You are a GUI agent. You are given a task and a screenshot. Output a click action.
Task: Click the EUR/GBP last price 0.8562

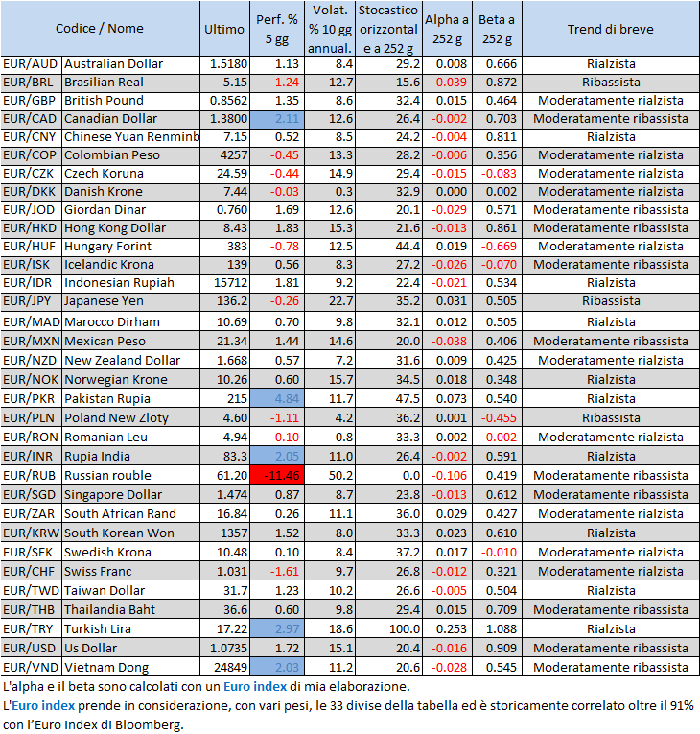point(224,101)
